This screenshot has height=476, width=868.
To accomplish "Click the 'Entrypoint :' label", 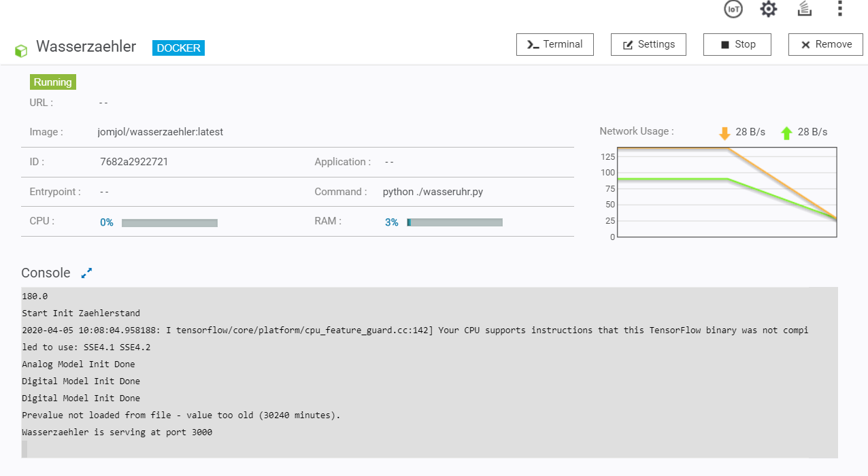I will pyautogui.click(x=55, y=192).
